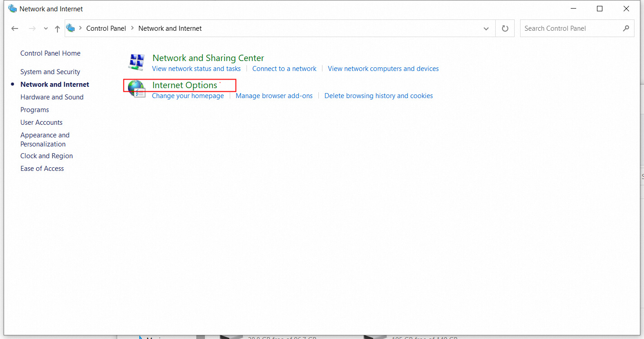
Task: Expand the address bar history dropdown
Action: 486,28
